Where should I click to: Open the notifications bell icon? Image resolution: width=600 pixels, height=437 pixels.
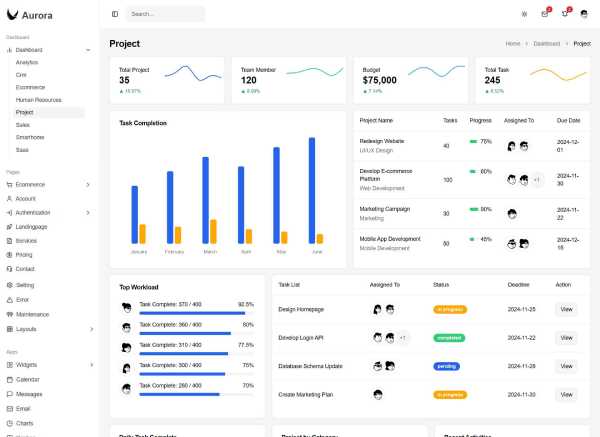click(565, 14)
